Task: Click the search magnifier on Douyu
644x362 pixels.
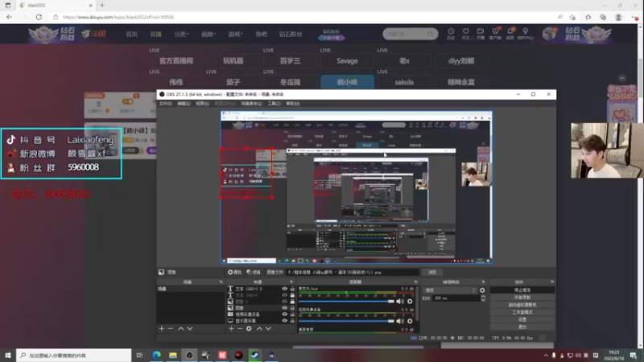Action: pyautogui.click(x=430, y=34)
